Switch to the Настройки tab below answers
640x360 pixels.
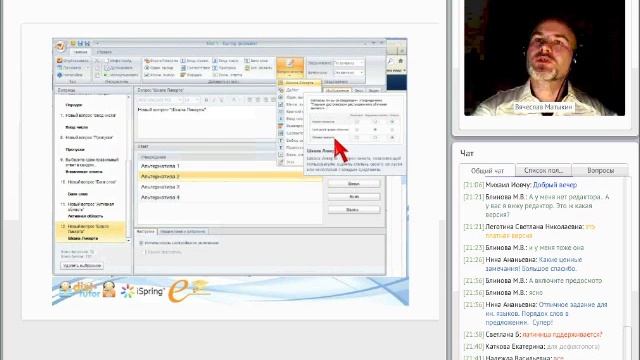point(145,231)
